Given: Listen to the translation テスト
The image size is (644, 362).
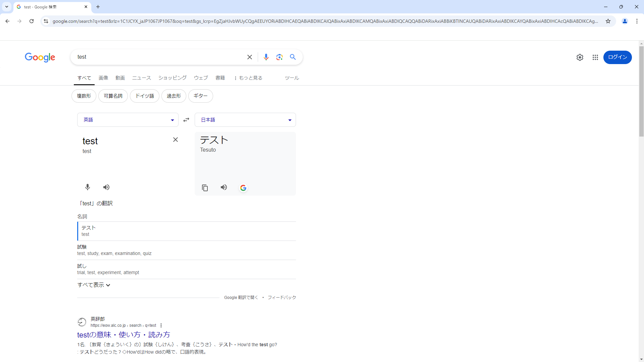Looking at the screenshot, I should pos(224,187).
